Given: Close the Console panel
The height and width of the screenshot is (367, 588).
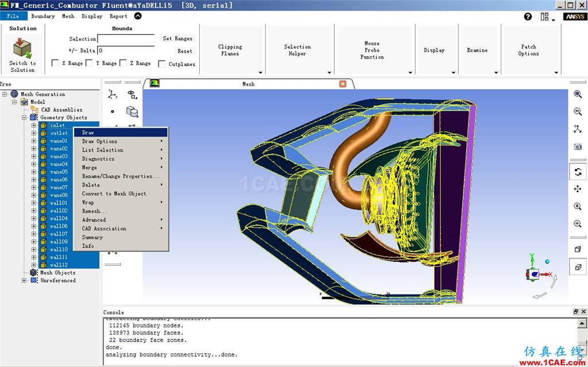Looking at the screenshot, I should click(583, 312).
